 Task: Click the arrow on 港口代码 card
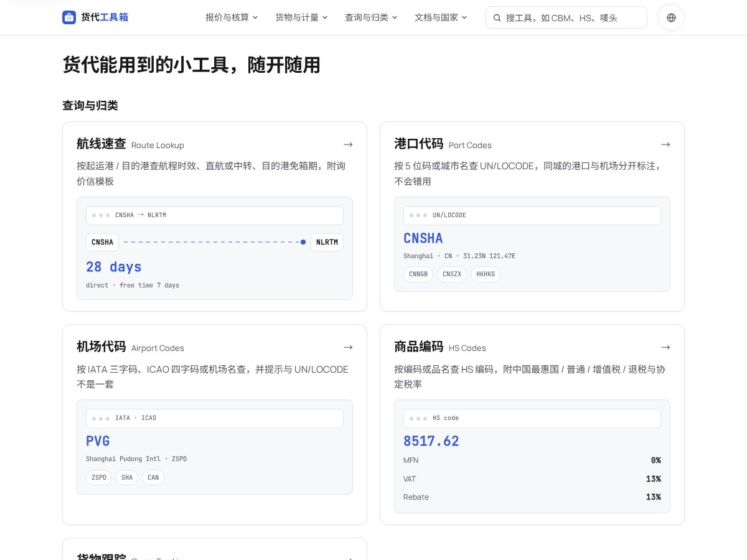pos(665,144)
